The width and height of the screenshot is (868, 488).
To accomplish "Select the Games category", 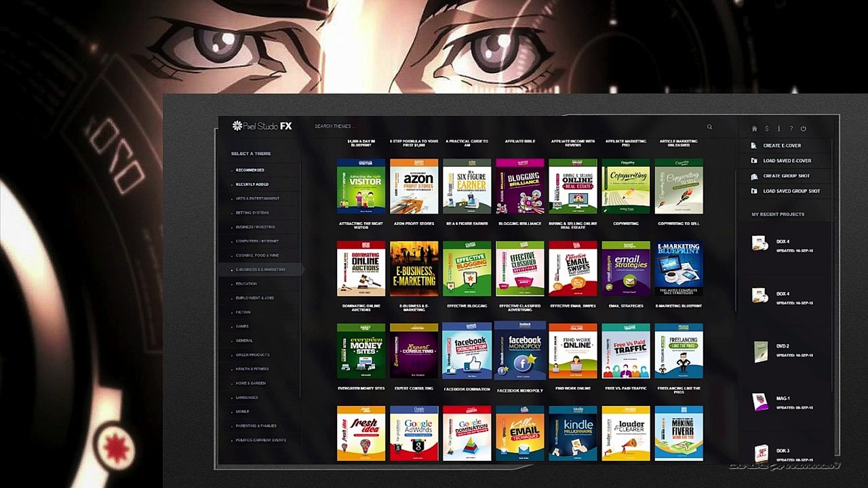I will coord(242,327).
